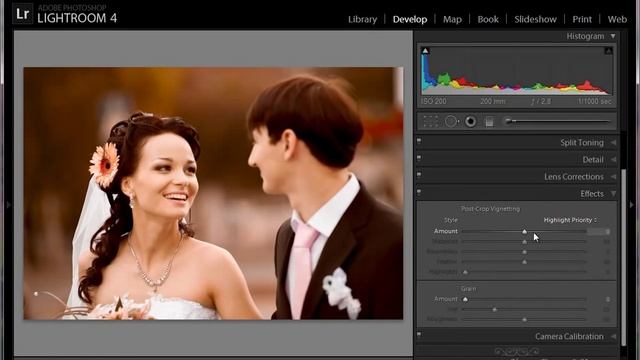Viewport: 640px width, 360px height.
Task: Click the Grain Roughness slider handle
Action: click(x=524, y=319)
